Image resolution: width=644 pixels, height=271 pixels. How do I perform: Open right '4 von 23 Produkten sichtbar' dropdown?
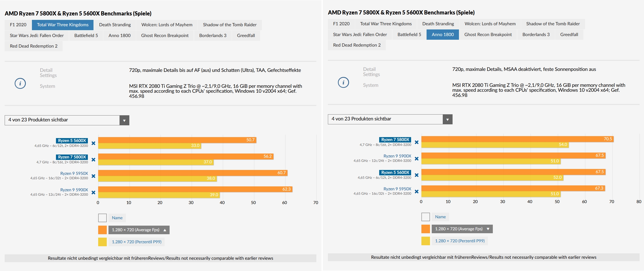pyautogui.click(x=447, y=119)
